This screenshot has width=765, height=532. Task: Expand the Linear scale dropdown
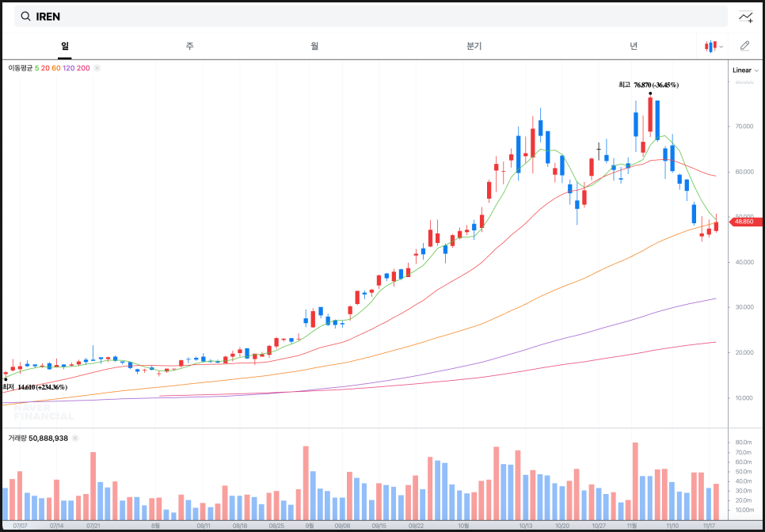(744, 70)
